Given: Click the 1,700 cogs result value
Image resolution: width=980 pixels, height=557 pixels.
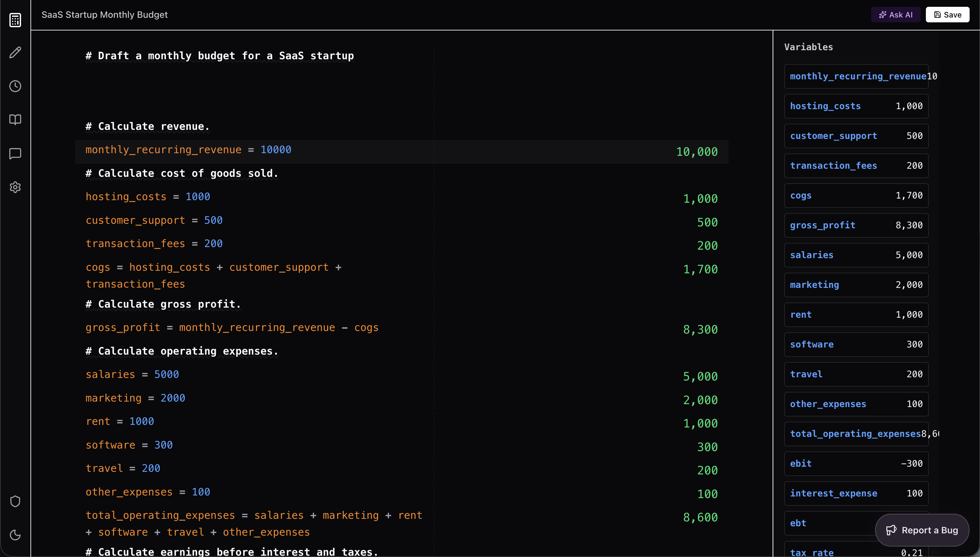Looking at the screenshot, I should click(700, 269).
